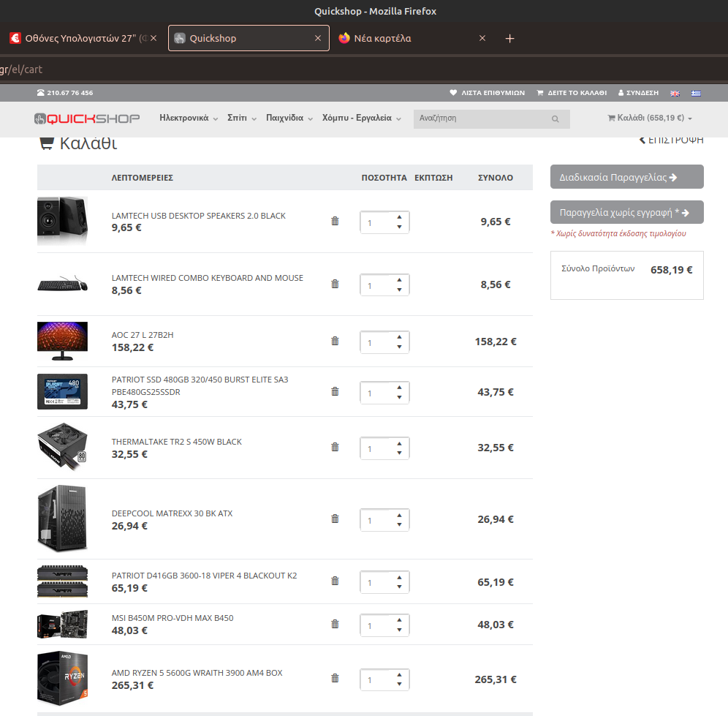This screenshot has height=716, width=728.
Task: Click the Deepcool case thumbnail
Action: tap(62, 519)
